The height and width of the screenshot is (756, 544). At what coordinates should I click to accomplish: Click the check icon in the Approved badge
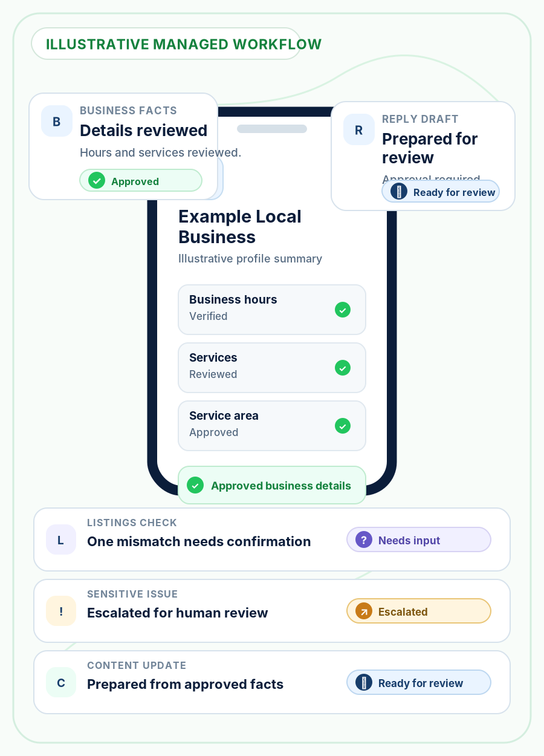(97, 181)
